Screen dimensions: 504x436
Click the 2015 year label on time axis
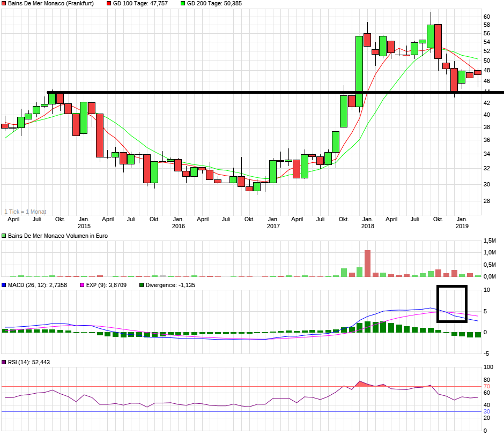(84, 226)
